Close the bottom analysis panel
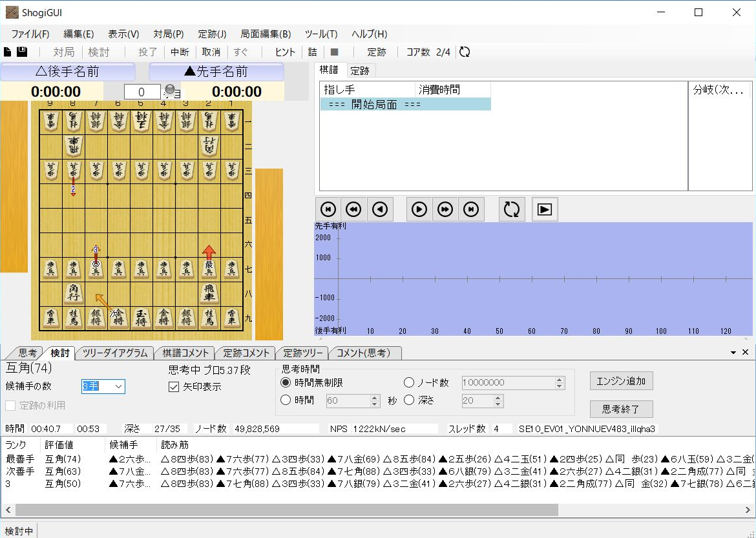756x538 pixels. click(x=746, y=353)
